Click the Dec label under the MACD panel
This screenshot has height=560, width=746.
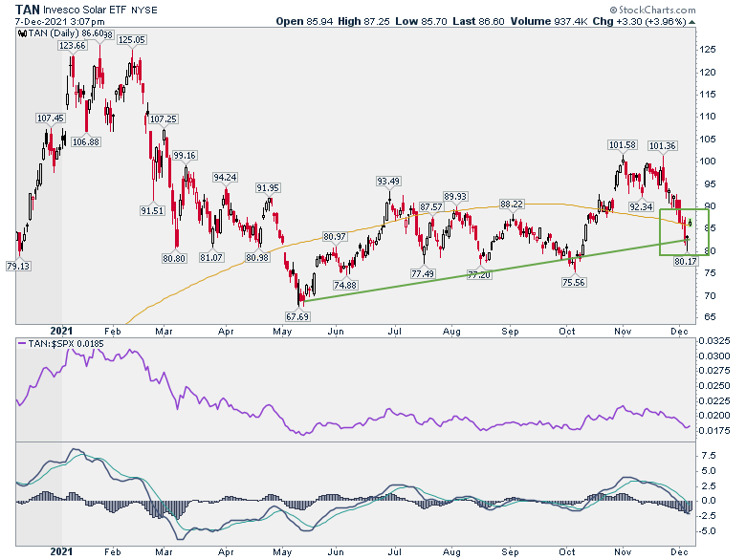[x=679, y=552]
